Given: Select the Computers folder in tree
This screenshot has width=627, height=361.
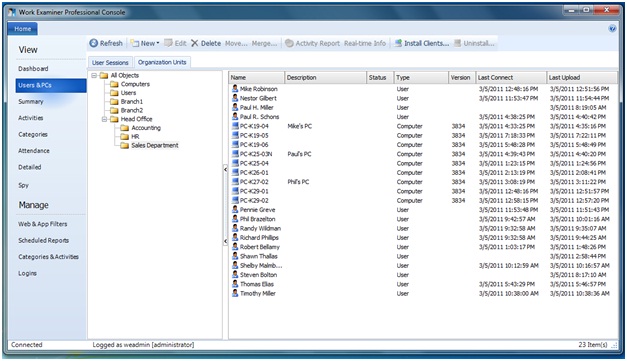Looking at the screenshot, I should pyautogui.click(x=130, y=84).
